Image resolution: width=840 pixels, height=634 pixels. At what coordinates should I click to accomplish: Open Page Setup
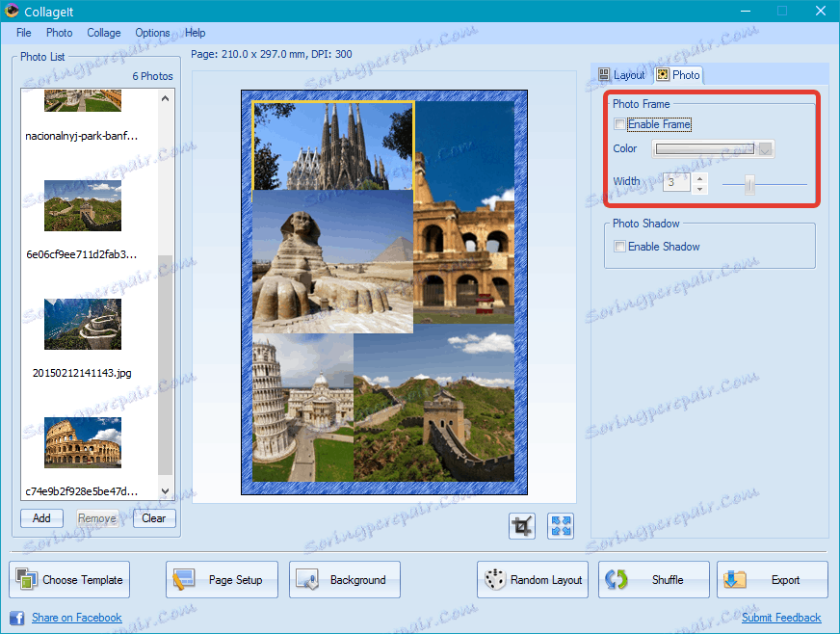click(222, 580)
